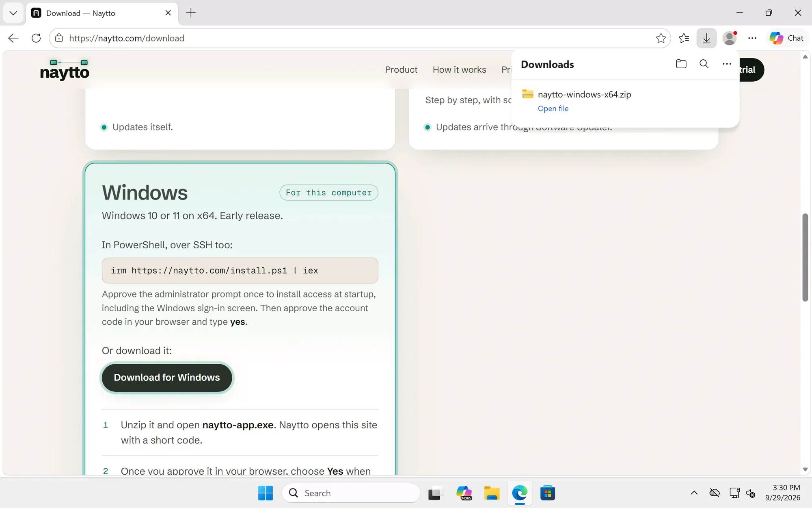Click the For this computer badge

tap(328, 193)
